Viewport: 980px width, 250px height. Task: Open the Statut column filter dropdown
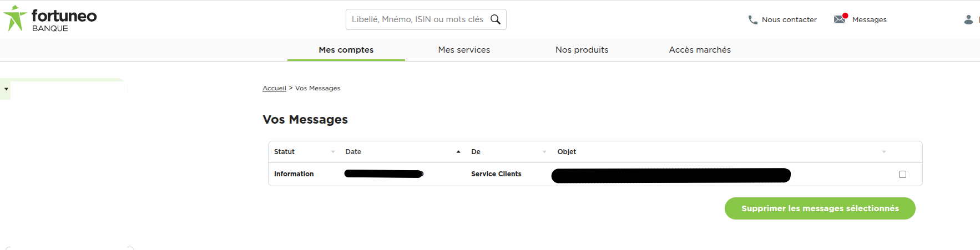click(x=333, y=152)
